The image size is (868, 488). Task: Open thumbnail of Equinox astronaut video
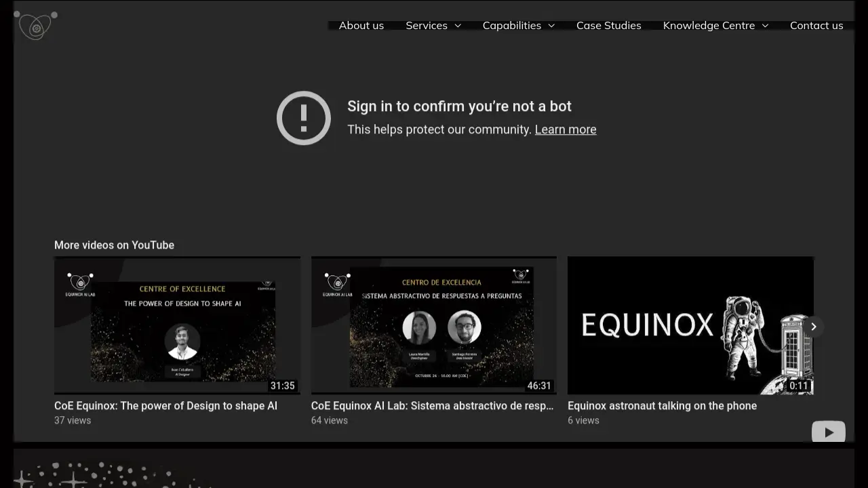[x=690, y=325]
